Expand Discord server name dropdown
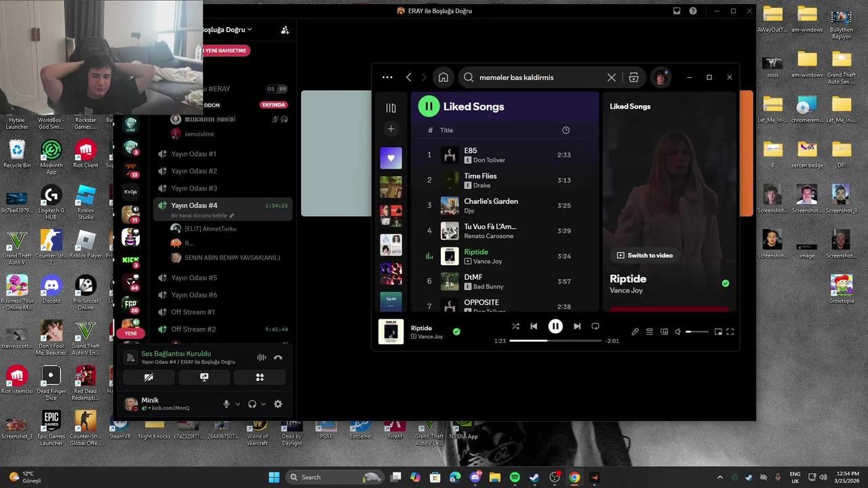Screen dimensions: 868x488 (250, 30)
